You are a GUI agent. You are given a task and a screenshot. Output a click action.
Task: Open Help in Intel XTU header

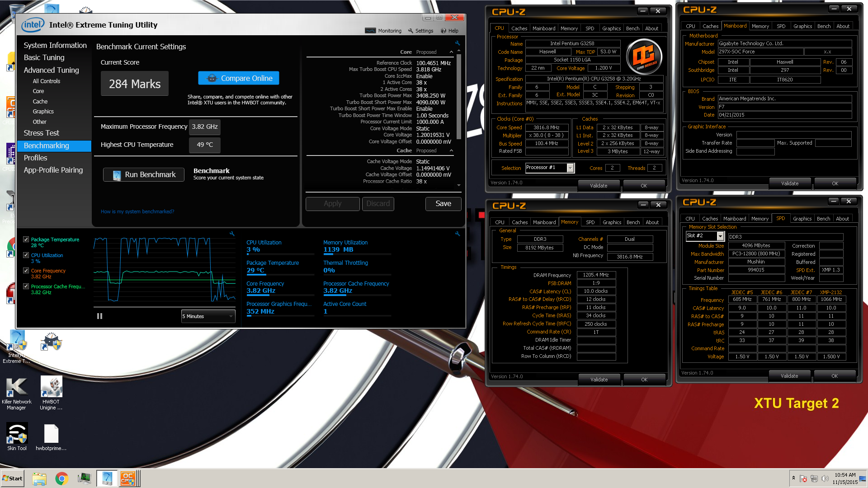point(449,31)
